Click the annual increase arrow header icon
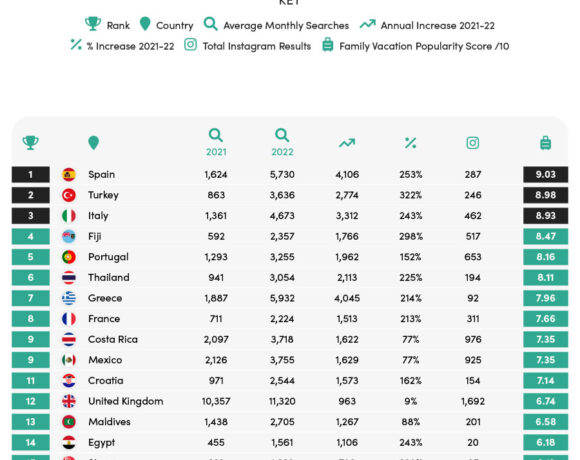 [x=347, y=143]
